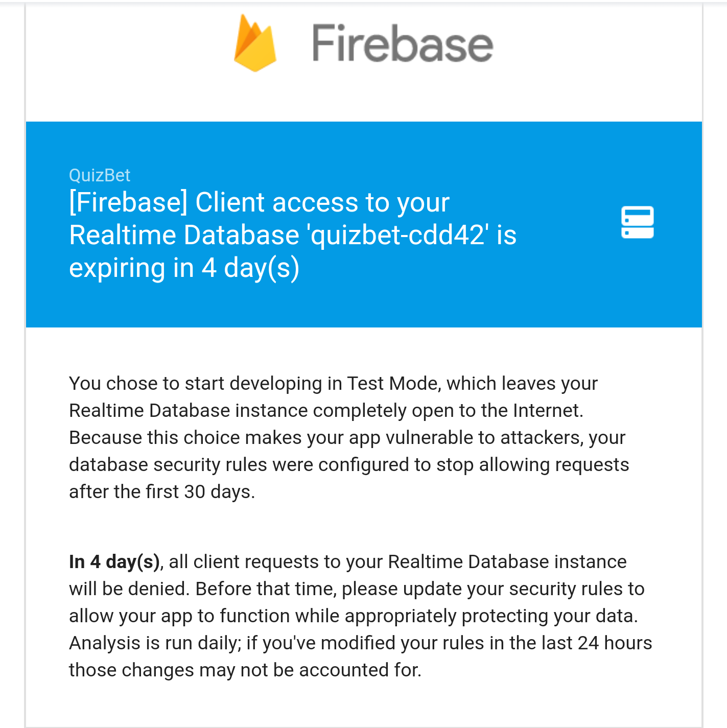Click 'Analysis is run daily' sentence
727x728 pixels.
coord(155,643)
